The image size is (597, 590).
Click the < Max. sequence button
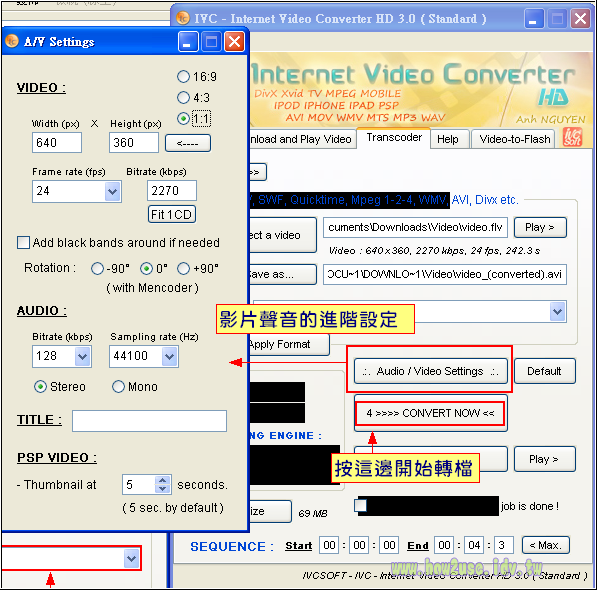546,545
